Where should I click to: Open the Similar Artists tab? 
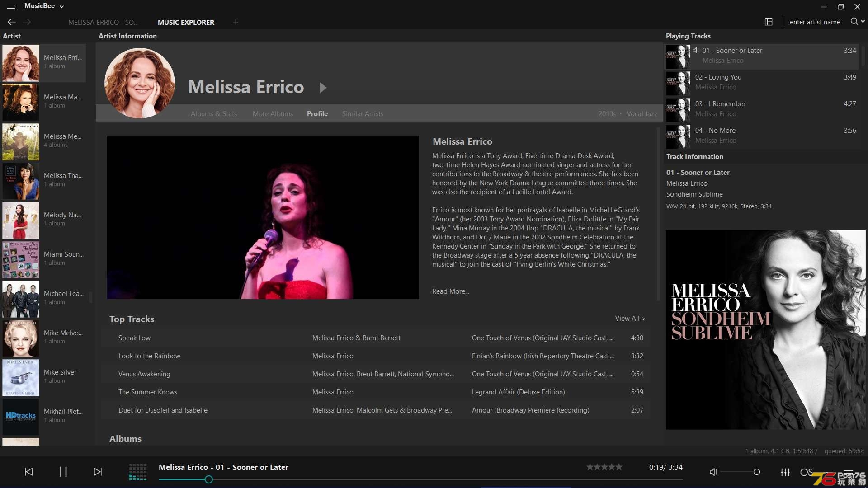click(363, 114)
